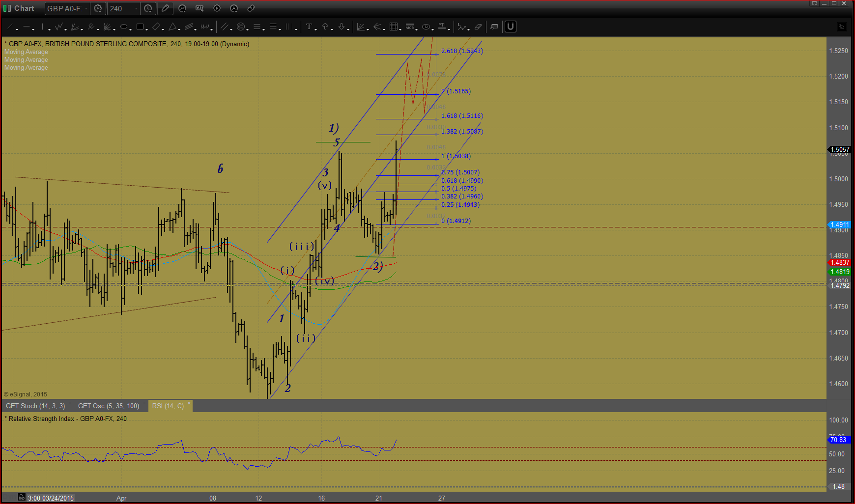Select the Andrews pitchfork tool
This screenshot has height=504, width=855.
click(91, 27)
